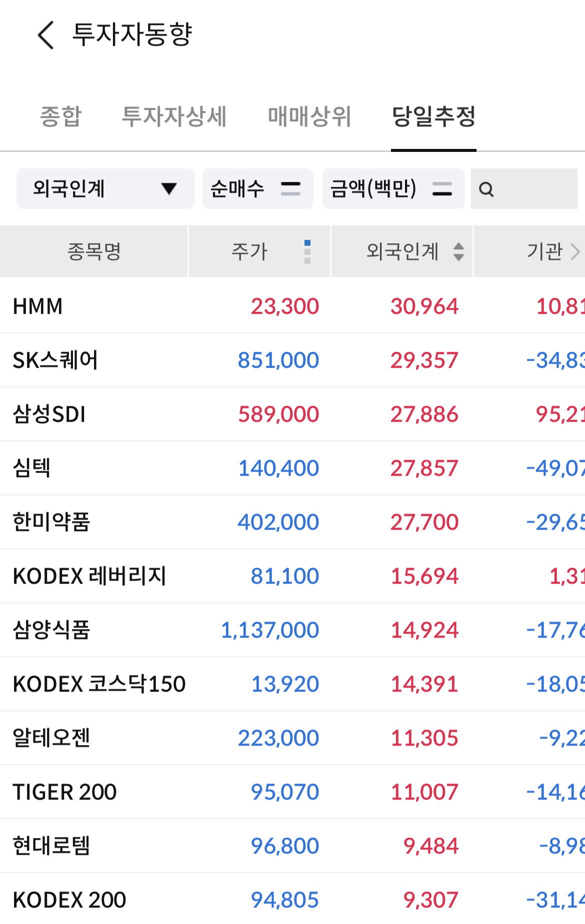This screenshot has height=924, width=585.
Task: Click HMM price 23,300
Action: tap(285, 306)
